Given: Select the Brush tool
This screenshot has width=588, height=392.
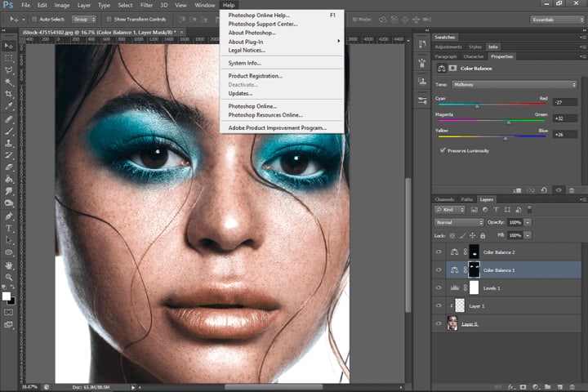Looking at the screenshot, I should 9,131.
